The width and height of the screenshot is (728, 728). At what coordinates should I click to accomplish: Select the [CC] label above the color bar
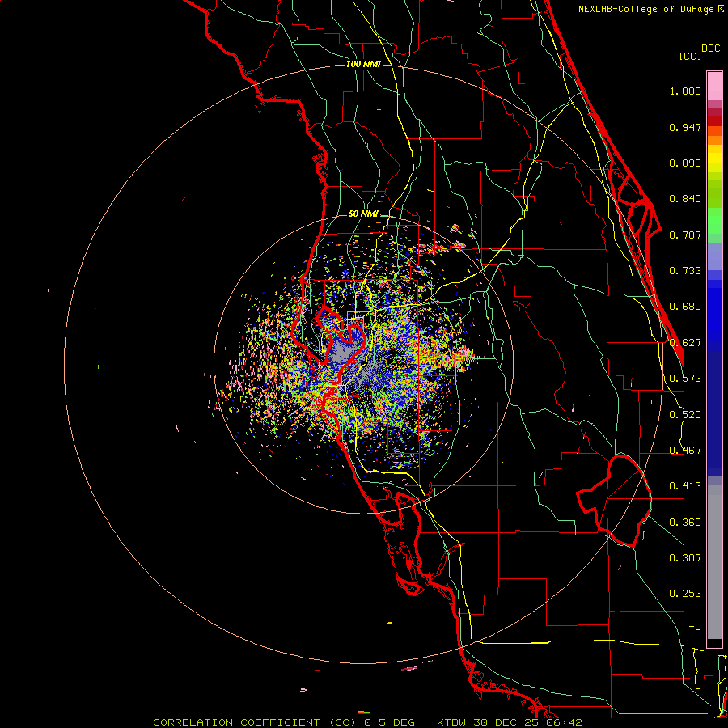click(x=690, y=56)
